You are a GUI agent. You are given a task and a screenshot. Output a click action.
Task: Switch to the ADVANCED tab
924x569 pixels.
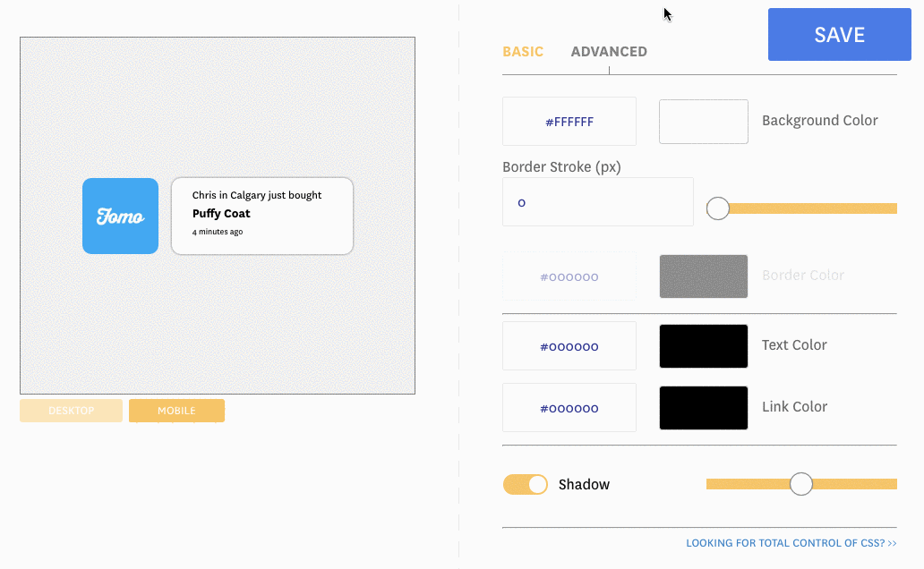[609, 51]
